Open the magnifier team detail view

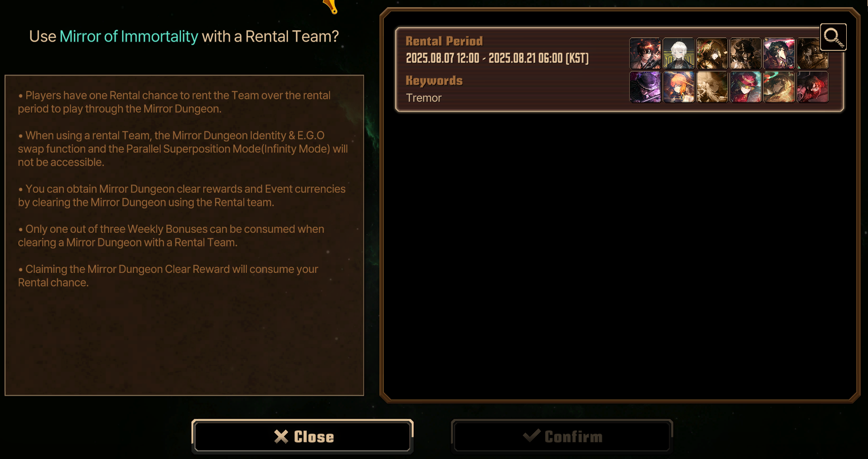833,37
